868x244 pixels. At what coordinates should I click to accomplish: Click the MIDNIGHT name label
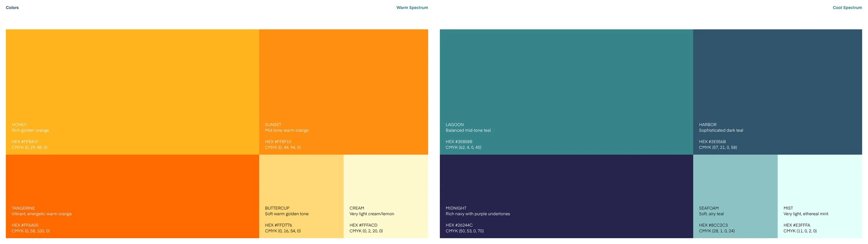(x=456, y=208)
